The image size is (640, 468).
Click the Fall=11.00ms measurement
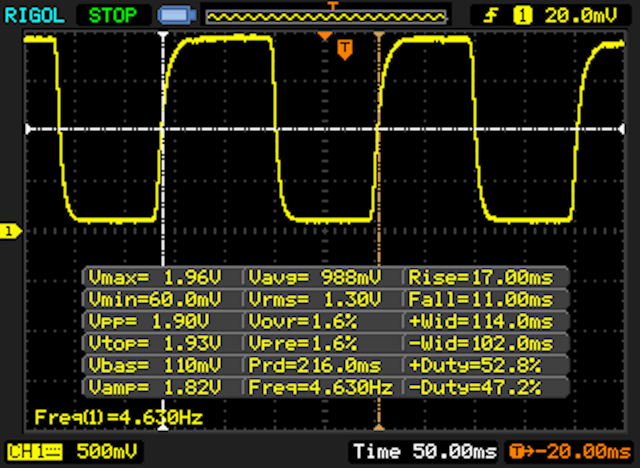pyautogui.click(x=481, y=299)
